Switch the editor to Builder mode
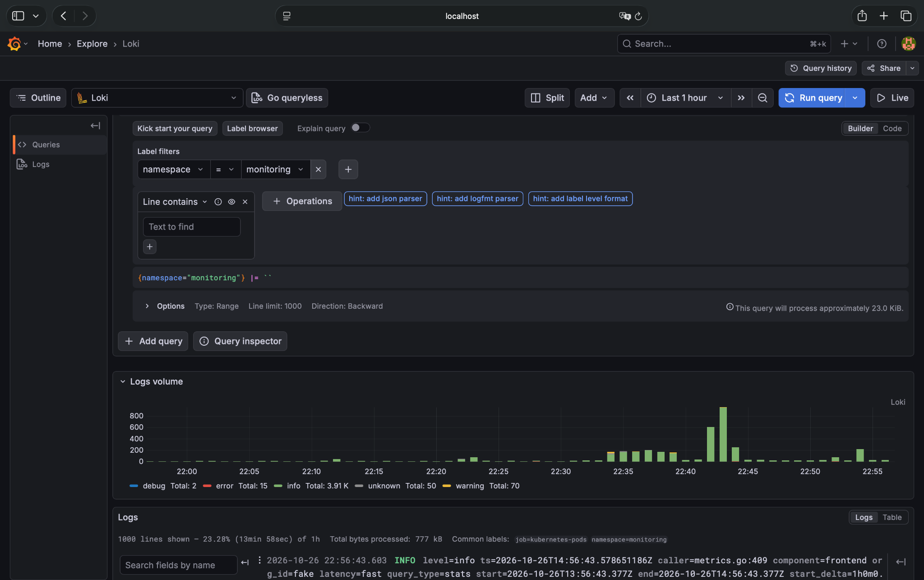Image resolution: width=924 pixels, height=580 pixels. [860, 129]
